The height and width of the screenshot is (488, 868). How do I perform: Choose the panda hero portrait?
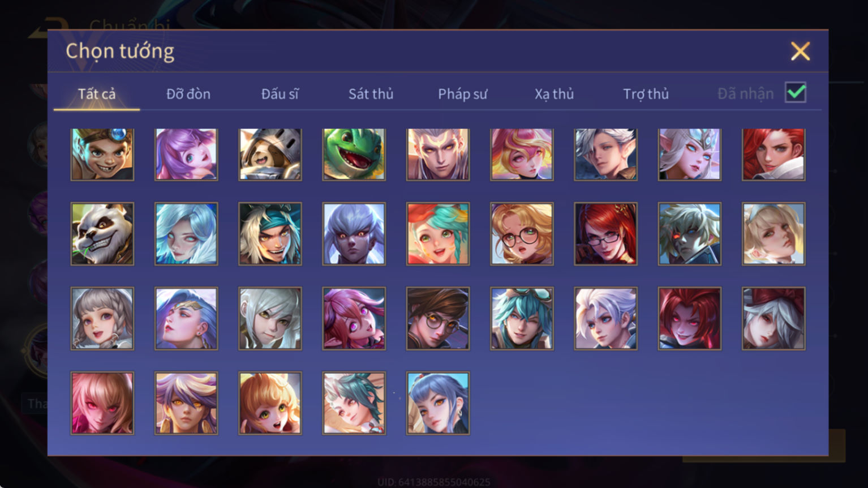tap(102, 234)
